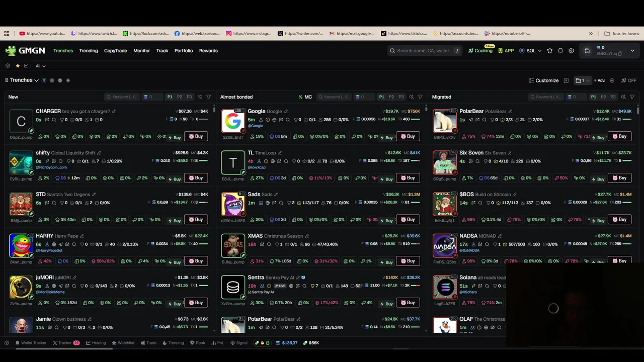644x362 pixels.
Task: Open filter funnel in Migrated column
Action: click(632, 97)
